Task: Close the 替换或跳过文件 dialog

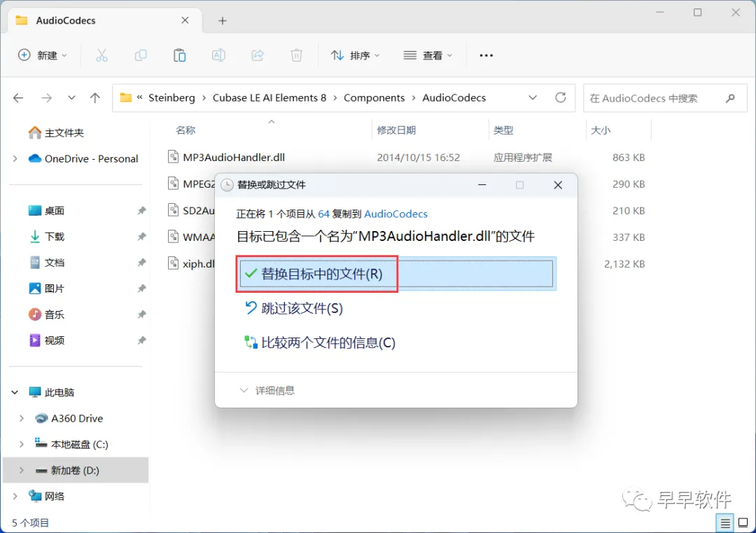Action: pyautogui.click(x=558, y=185)
